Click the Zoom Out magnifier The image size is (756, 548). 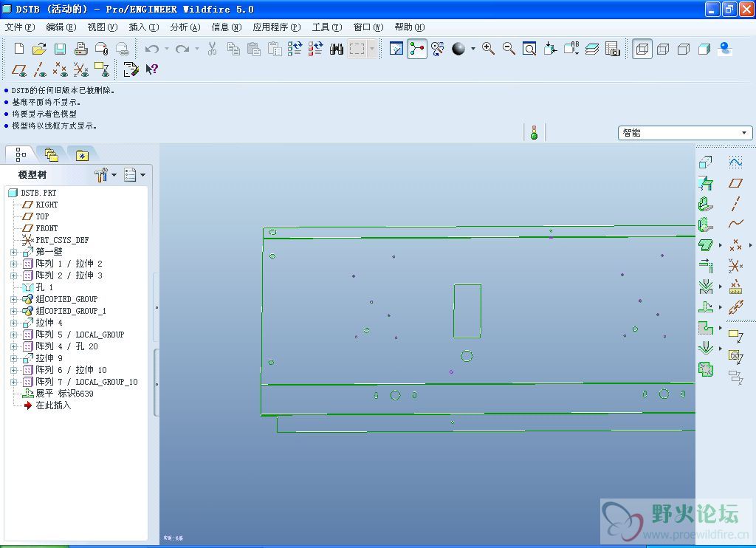(x=509, y=48)
